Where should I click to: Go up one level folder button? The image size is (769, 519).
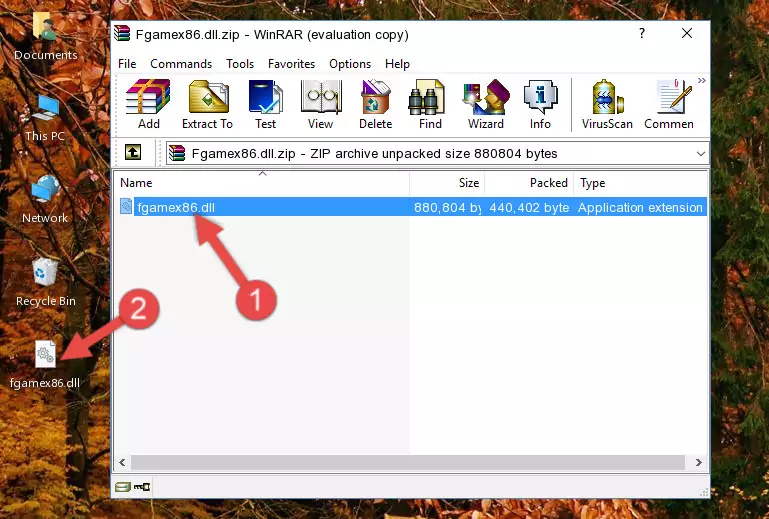click(133, 153)
